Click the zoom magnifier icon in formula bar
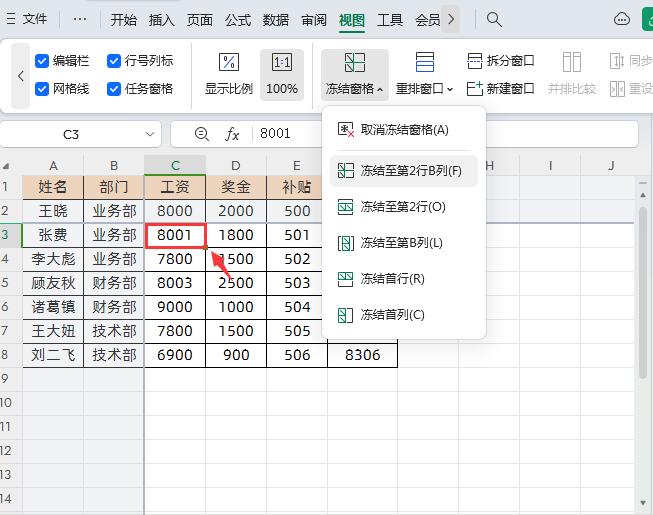653x515 pixels. click(x=202, y=134)
